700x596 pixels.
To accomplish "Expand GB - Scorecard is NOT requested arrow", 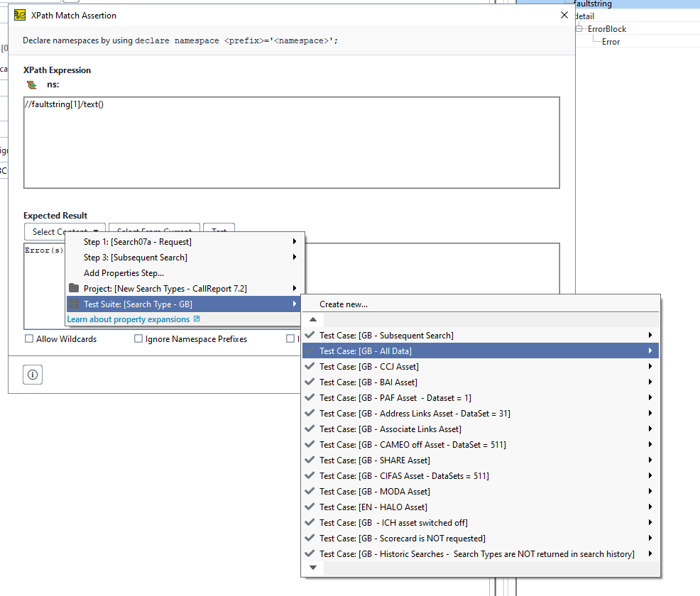I will (x=650, y=538).
